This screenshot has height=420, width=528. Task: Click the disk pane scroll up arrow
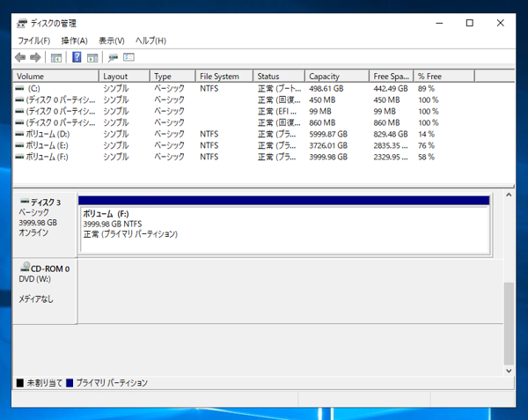509,195
